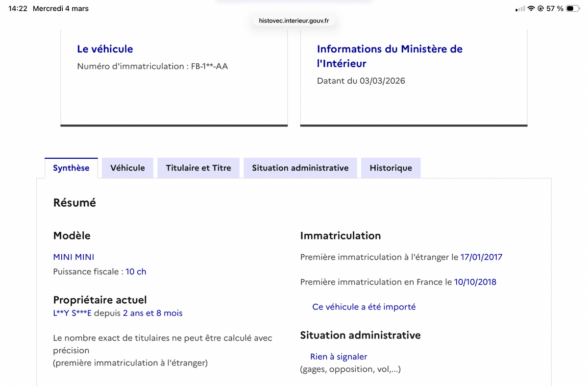Viewport: 588px width, 386px height.
Task: Select the Datant du 03/03/2026 text
Action: [361, 81]
